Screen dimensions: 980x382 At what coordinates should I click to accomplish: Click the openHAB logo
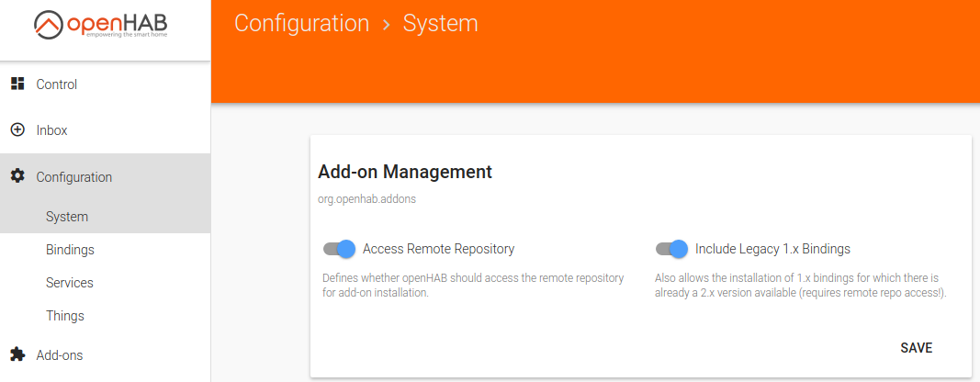click(x=104, y=27)
